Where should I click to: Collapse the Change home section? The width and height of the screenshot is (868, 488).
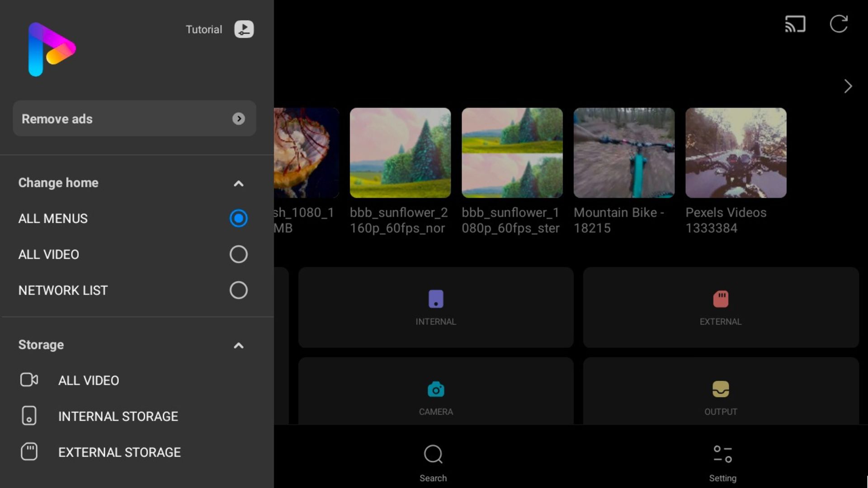pos(238,183)
